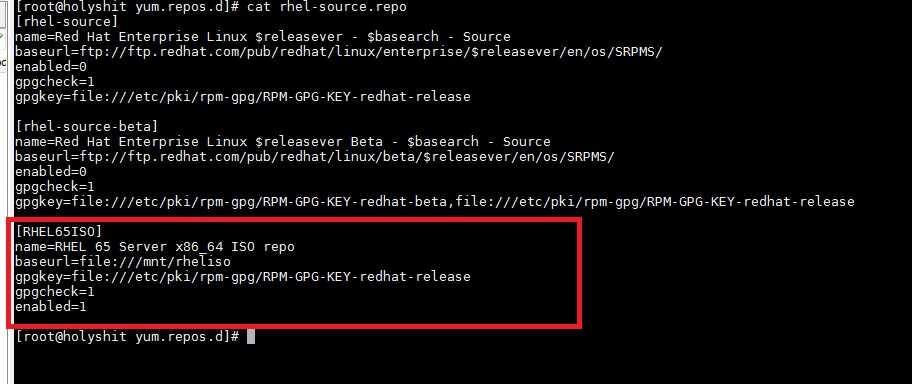
Task: Click the [RHEL65ISO] section header
Action: click(58, 232)
